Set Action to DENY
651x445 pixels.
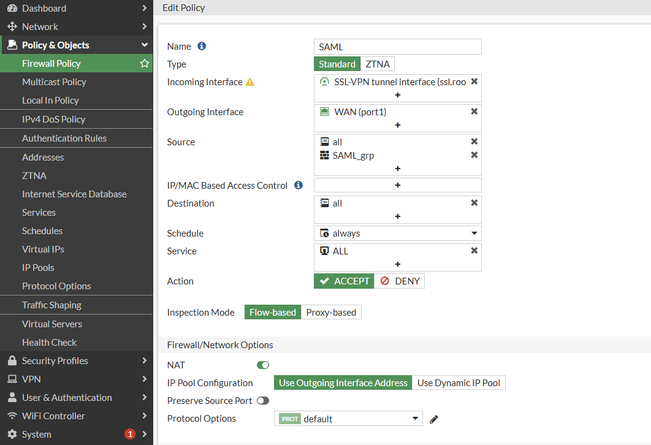click(x=400, y=282)
